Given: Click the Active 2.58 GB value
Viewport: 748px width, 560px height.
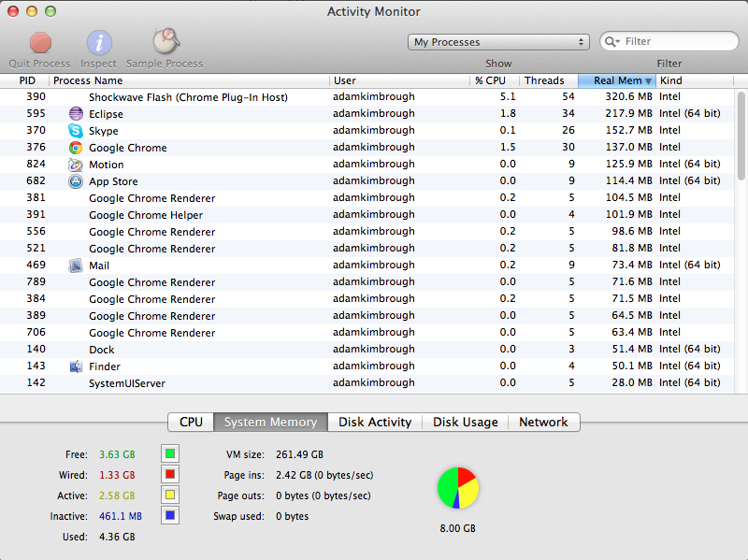Looking at the screenshot, I should click(x=117, y=495).
